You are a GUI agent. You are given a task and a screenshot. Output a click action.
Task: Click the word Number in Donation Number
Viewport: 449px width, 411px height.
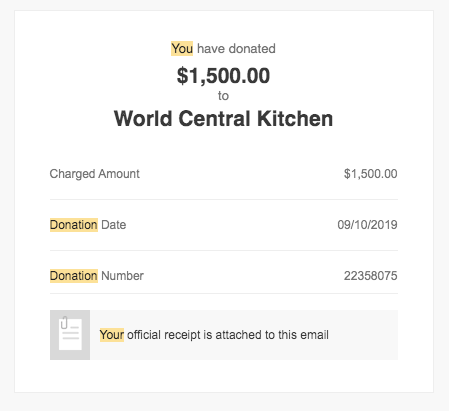click(122, 276)
